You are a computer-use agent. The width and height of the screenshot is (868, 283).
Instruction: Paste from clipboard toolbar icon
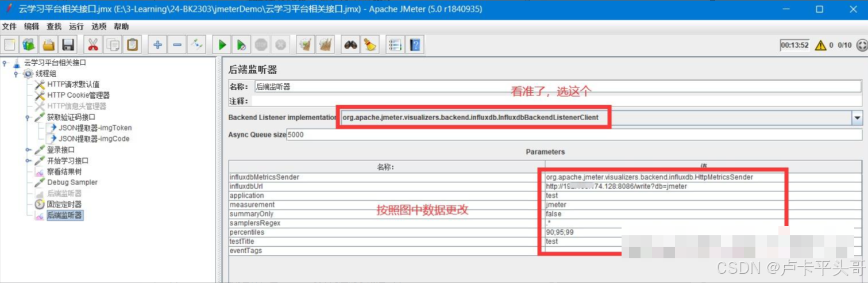pyautogui.click(x=133, y=44)
